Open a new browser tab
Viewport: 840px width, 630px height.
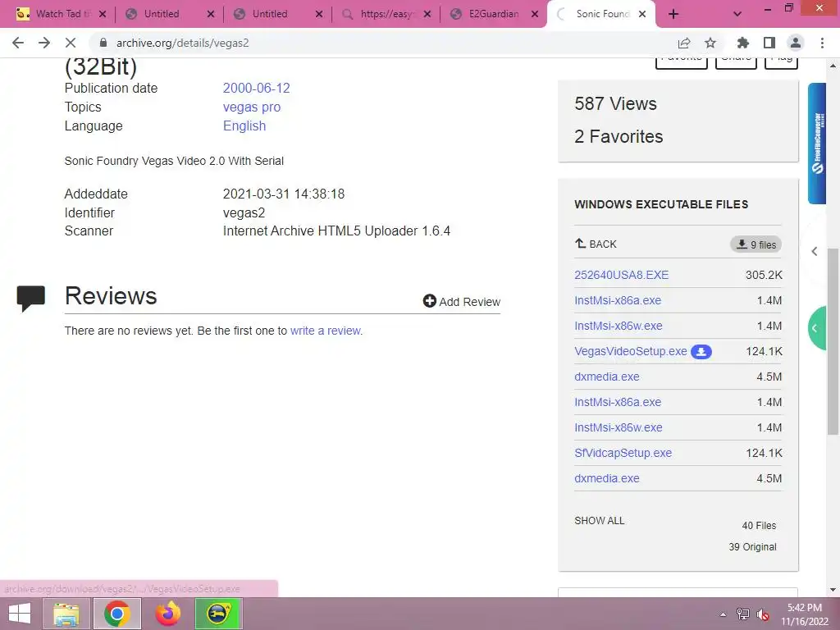673,15
